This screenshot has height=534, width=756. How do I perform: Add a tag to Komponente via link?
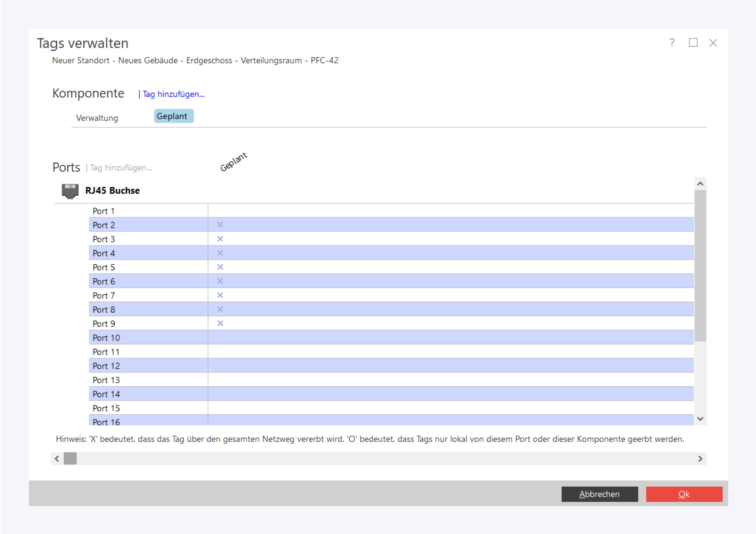click(x=173, y=94)
